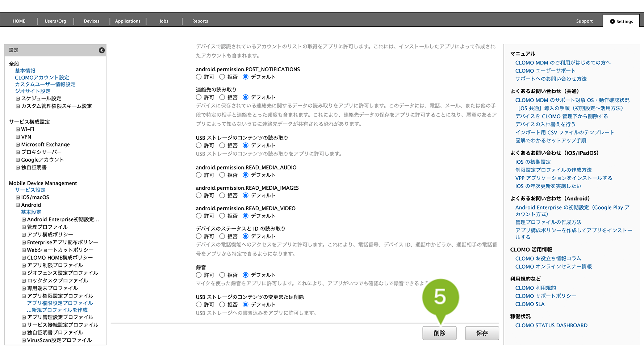Select 許可 for POST_NOTIFICATIONS permission
The height and width of the screenshot is (362, 644).
click(199, 77)
